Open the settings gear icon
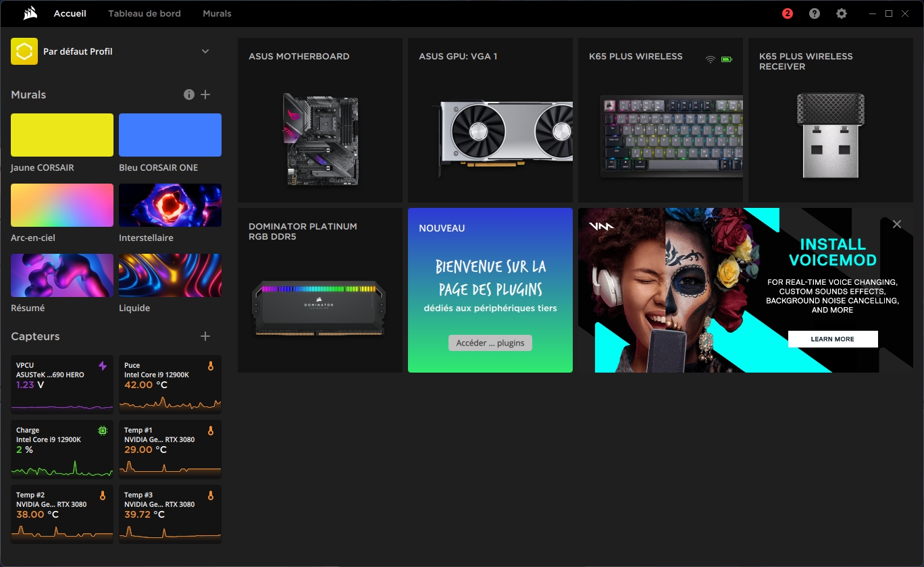The height and width of the screenshot is (567, 924). (842, 13)
